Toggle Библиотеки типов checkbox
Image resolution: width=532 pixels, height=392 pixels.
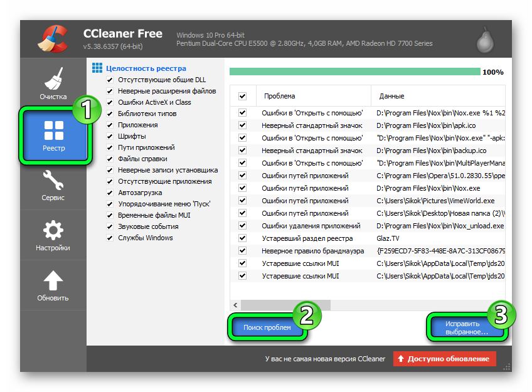point(110,114)
